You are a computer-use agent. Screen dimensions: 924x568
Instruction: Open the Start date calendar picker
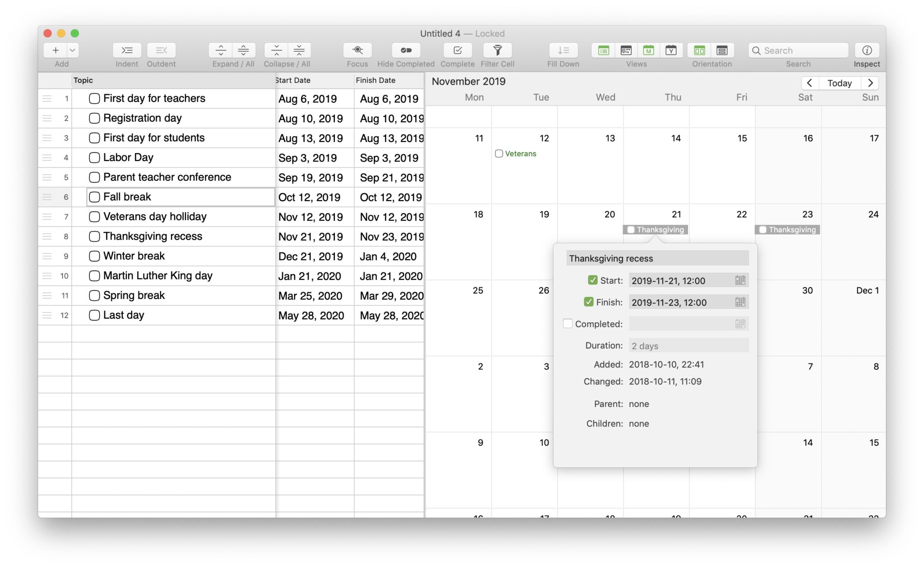[x=740, y=280]
